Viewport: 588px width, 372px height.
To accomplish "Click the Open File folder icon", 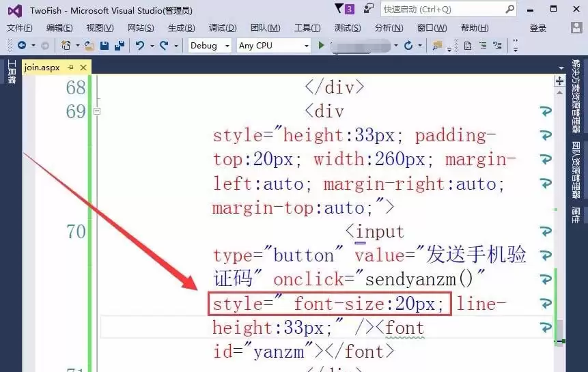I will coord(89,46).
